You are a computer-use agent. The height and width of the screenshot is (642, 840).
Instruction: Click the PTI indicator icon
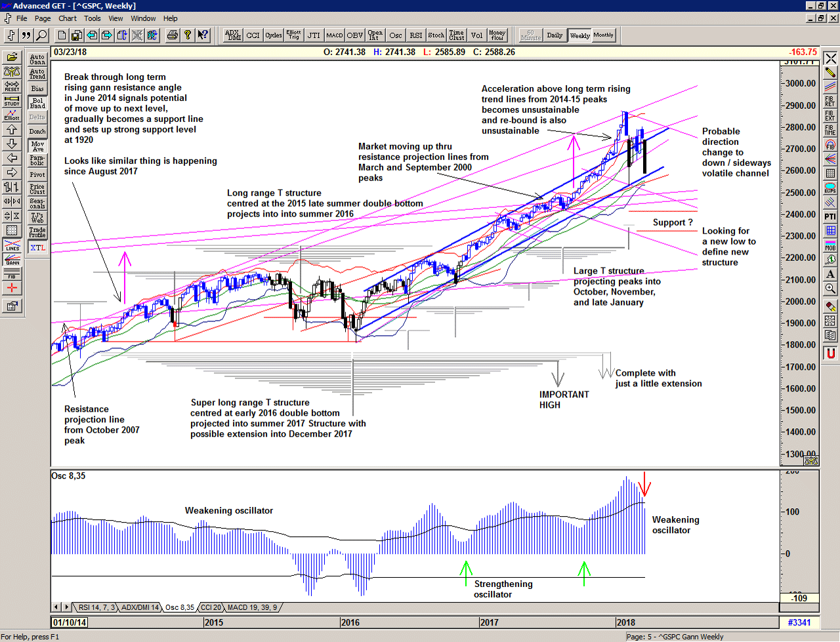click(830, 216)
